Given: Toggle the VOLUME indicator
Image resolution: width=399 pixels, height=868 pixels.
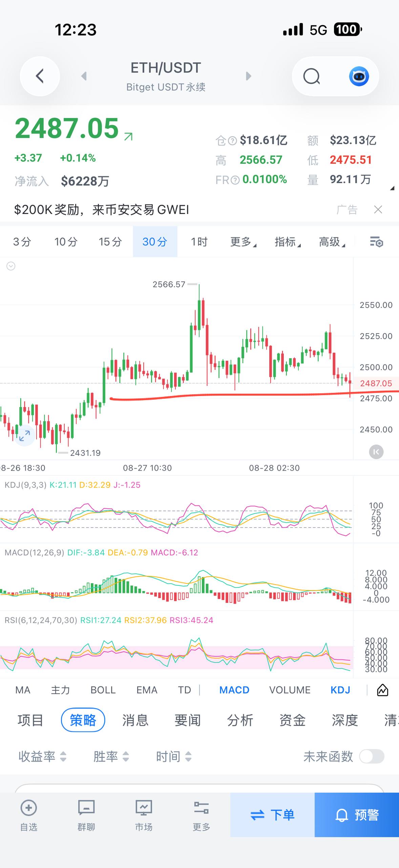Looking at the screenshot, I should tap(290, 690).
